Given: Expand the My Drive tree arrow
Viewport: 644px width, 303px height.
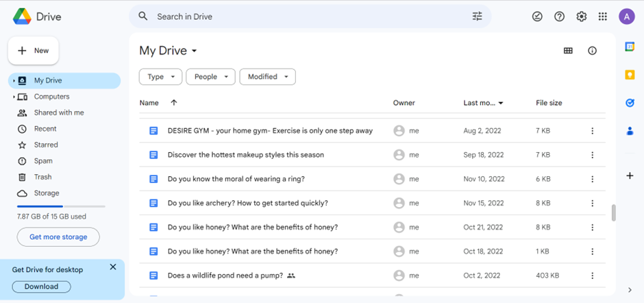Looking at the screenshot, I should tap(13, 81).
